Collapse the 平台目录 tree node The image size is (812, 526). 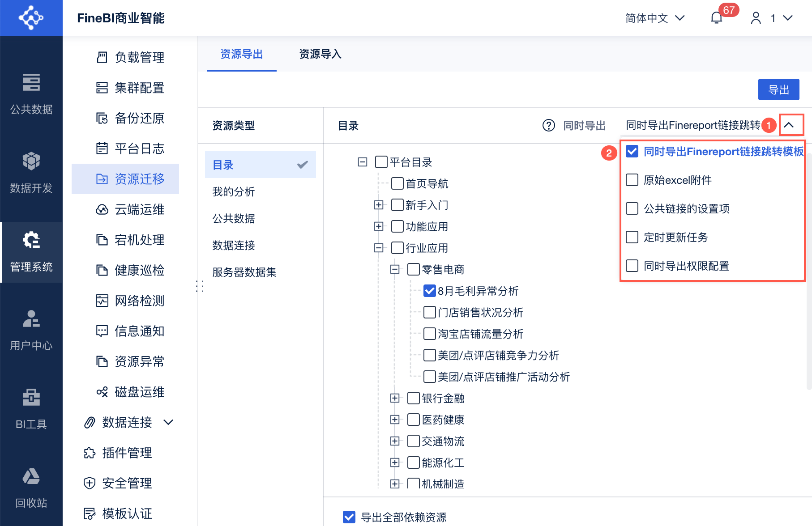tap(363, 162)
